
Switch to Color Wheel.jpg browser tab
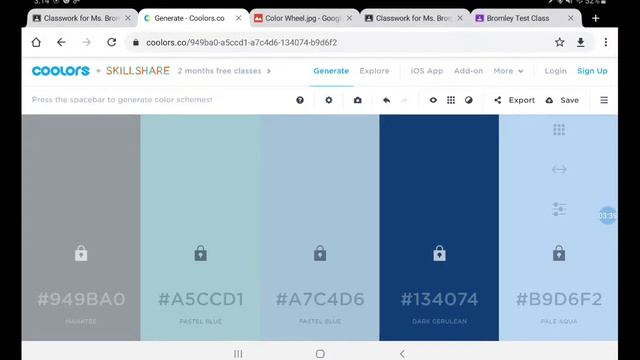(x=303, y=18)
